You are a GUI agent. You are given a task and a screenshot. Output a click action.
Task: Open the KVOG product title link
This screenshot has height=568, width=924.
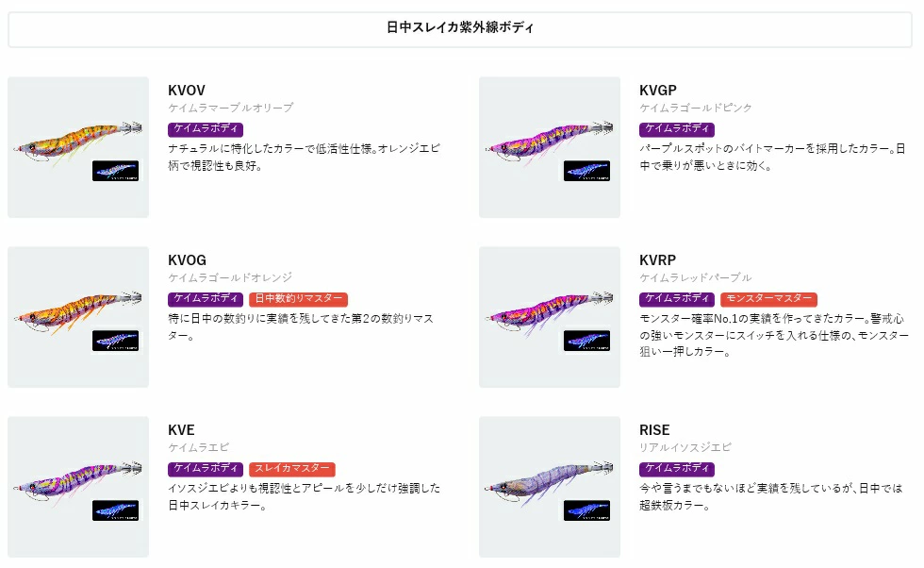click(187, 260)
